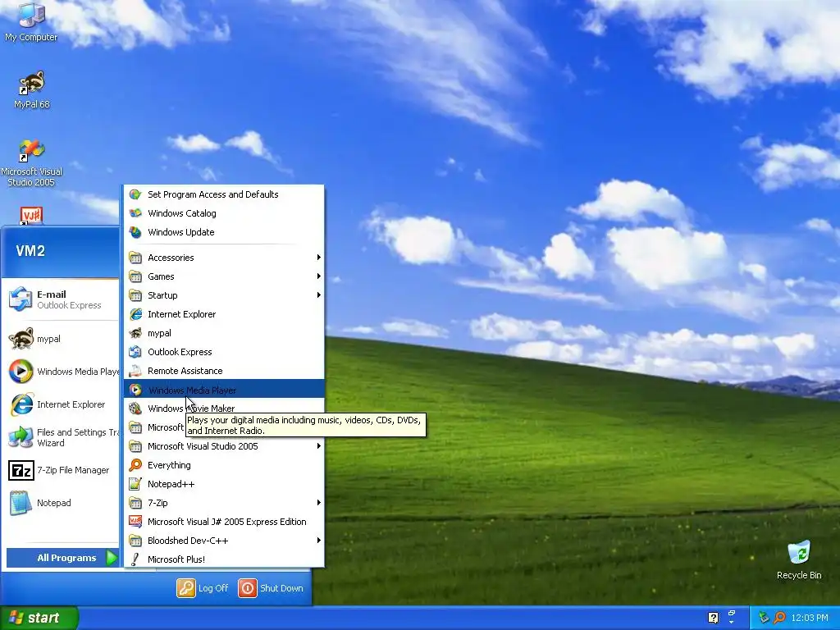840x630 pixels.
Task: Open Notepad++
Action: click(224, 484)
